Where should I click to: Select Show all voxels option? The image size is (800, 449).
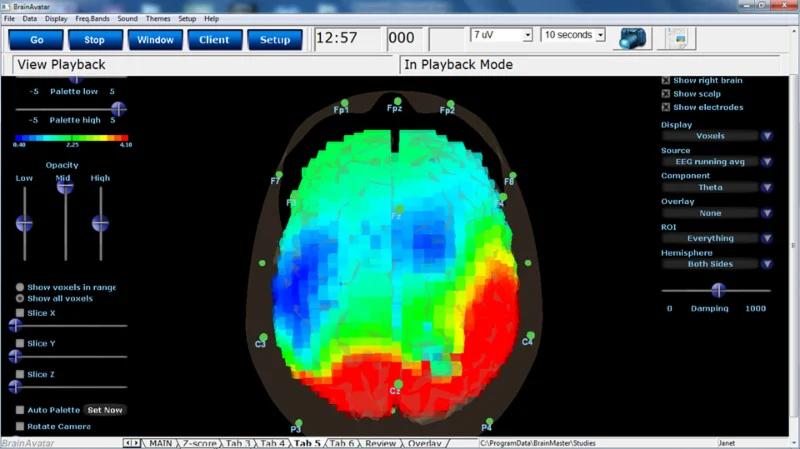point(20,298)
